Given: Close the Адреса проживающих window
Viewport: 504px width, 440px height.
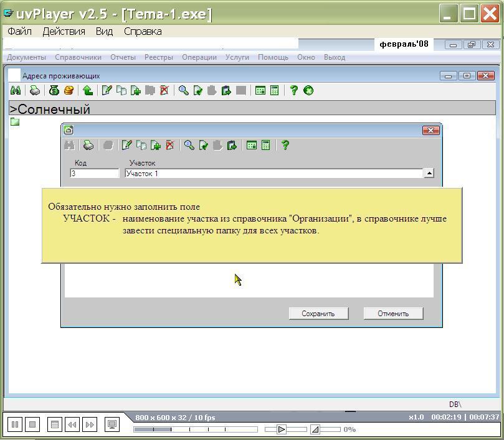Looking at the screenshot, I should (486, 76).
